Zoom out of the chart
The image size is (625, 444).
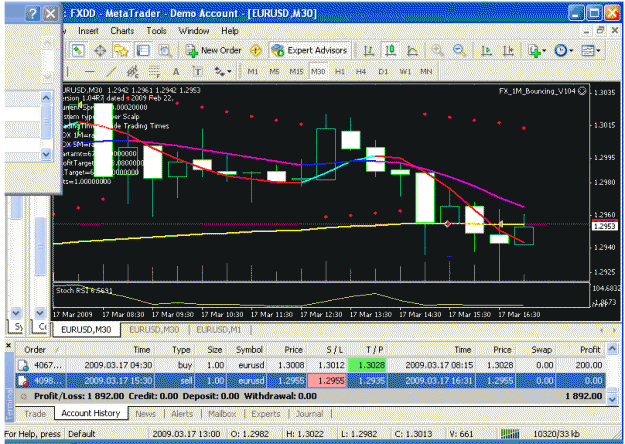pyautogui.click(x=459, y=51)
